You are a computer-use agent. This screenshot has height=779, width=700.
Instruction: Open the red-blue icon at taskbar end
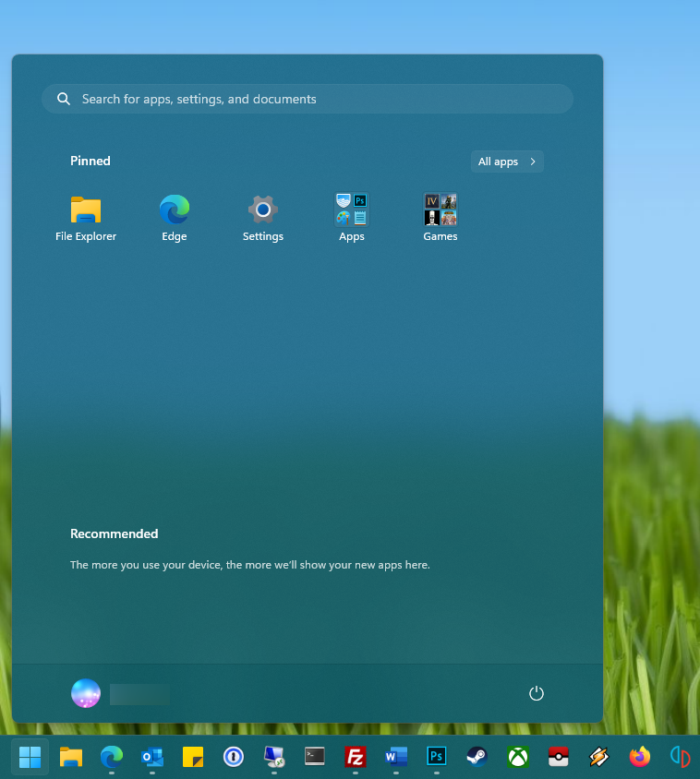click(680, 757)
